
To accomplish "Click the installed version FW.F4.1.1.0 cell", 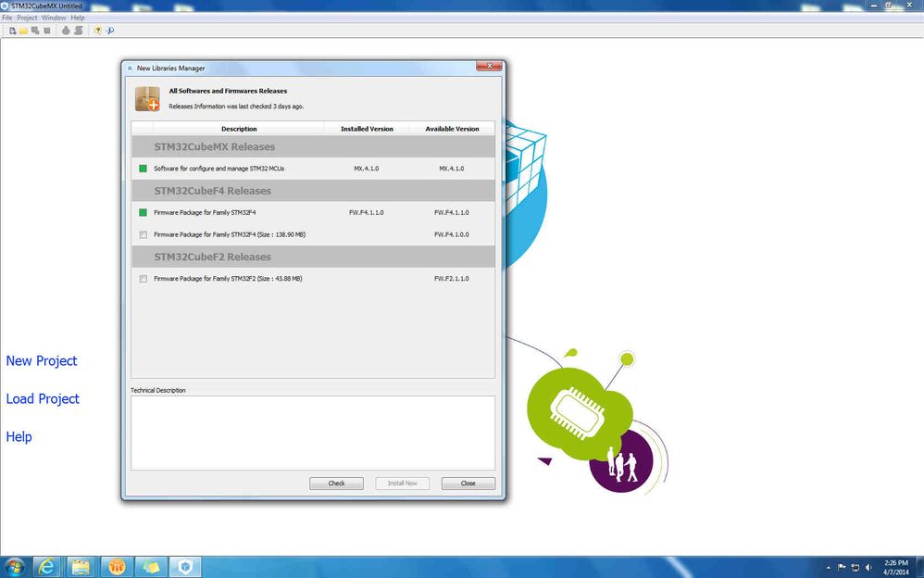I will [367, 212].
